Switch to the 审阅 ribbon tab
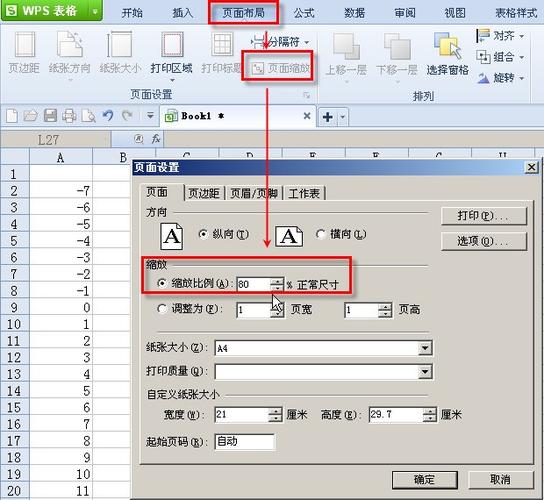This screenshot has height=500, width=544. click(x=405, y=13)
